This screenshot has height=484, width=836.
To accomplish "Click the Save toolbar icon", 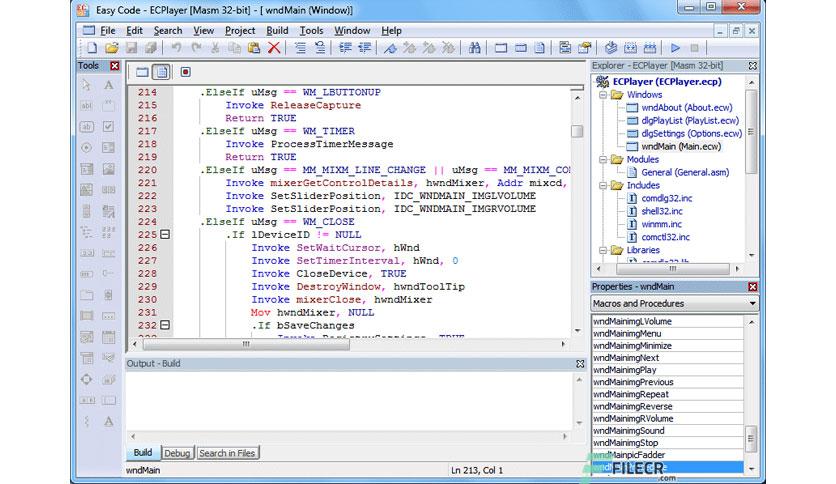I will pos(131,48).
